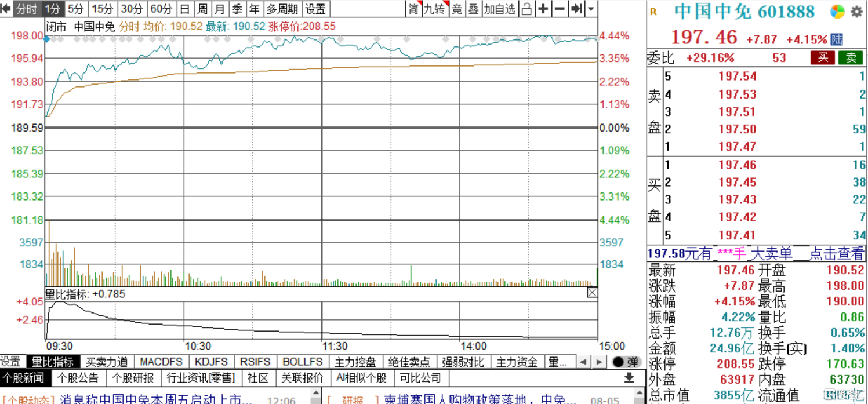Click buy level 1 price 197.46
The image size is (868, 404).
(x=737, y=165)
